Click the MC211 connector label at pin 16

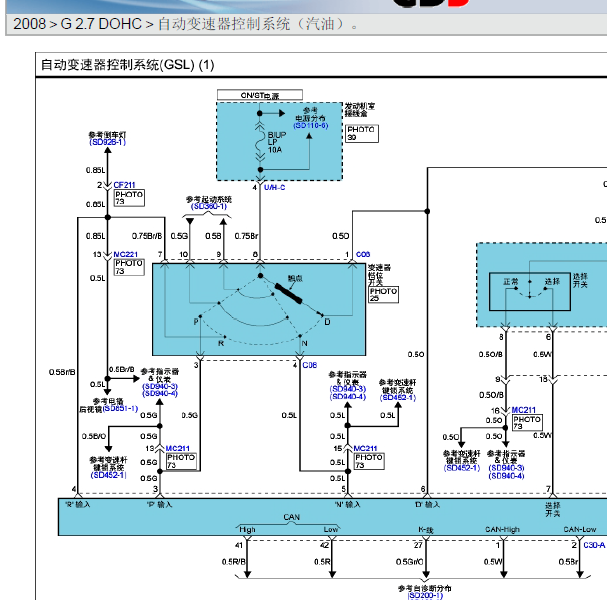[x=524, y=410]
